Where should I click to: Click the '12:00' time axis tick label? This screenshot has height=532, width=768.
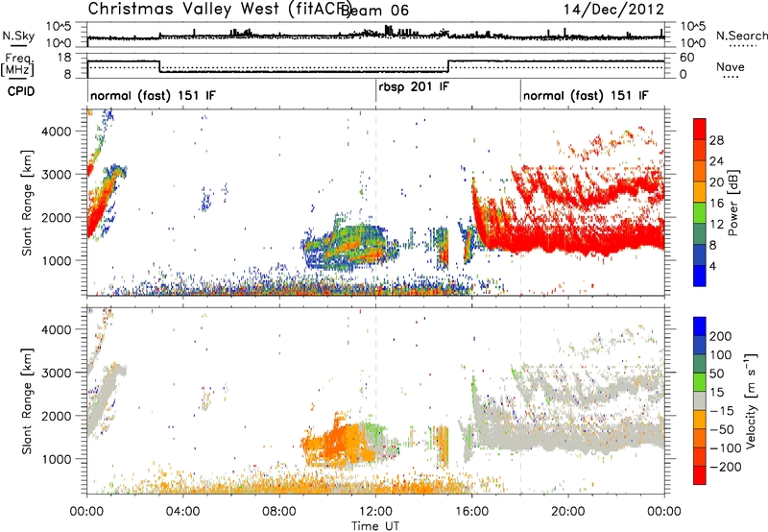coord(375,512)
